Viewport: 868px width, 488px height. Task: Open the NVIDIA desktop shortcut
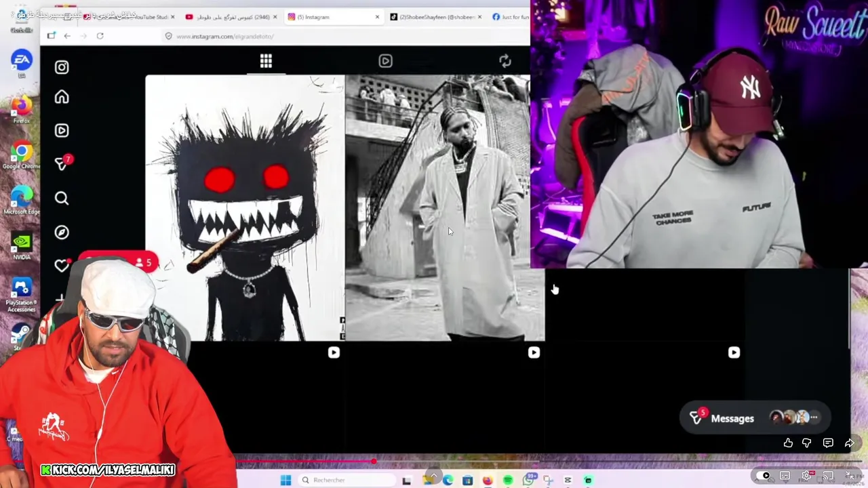(21, 246)
